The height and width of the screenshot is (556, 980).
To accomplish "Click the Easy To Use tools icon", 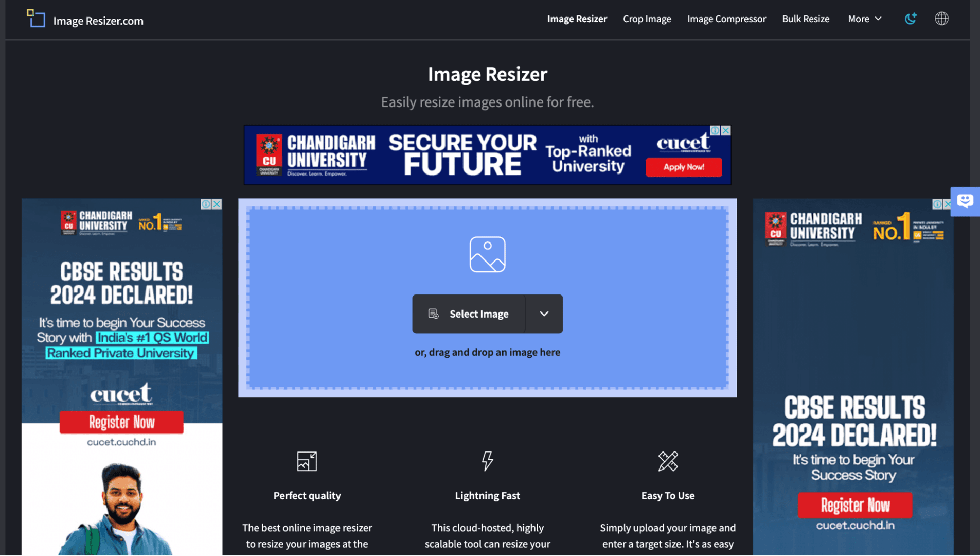I will point(668,461).
